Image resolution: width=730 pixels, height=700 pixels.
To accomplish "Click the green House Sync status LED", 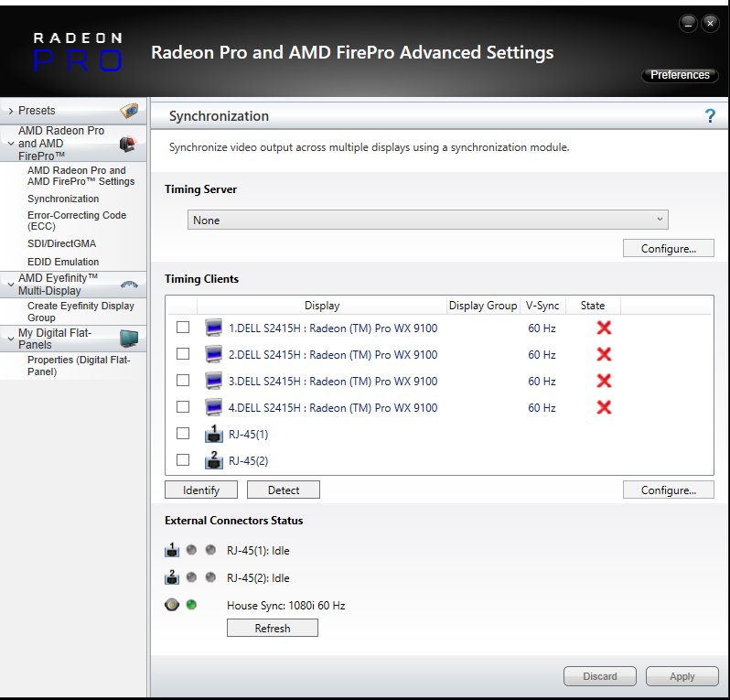I will 191,605.
